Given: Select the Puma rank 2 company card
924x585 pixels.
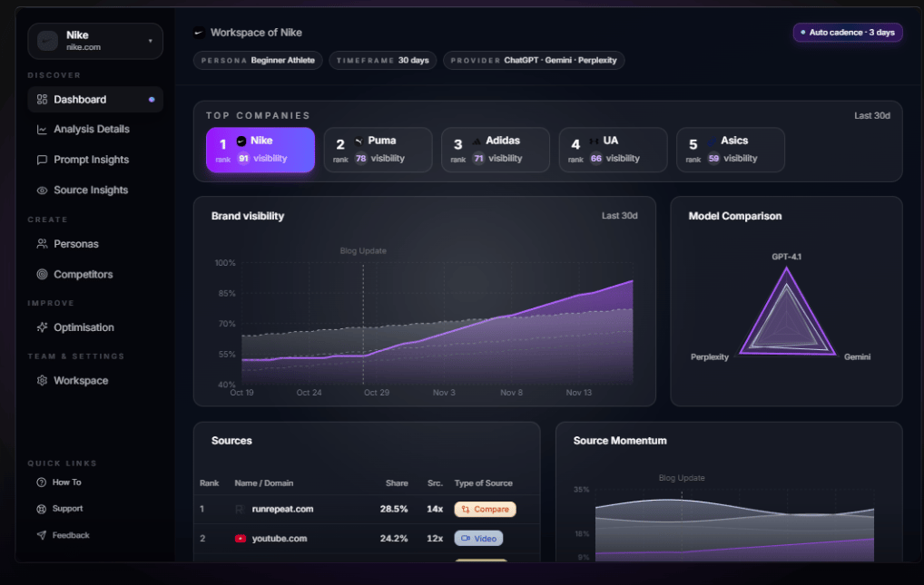Looking at the screenshot, I should point(378,150).
